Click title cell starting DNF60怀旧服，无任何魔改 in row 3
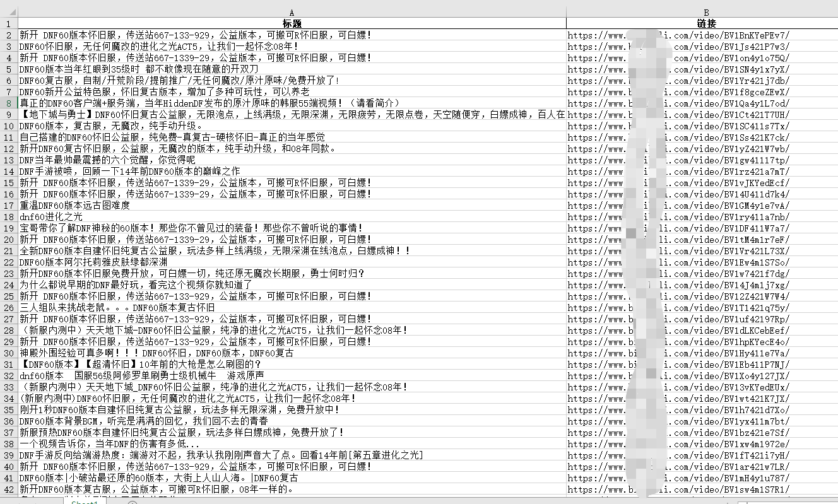 point(292,46)
